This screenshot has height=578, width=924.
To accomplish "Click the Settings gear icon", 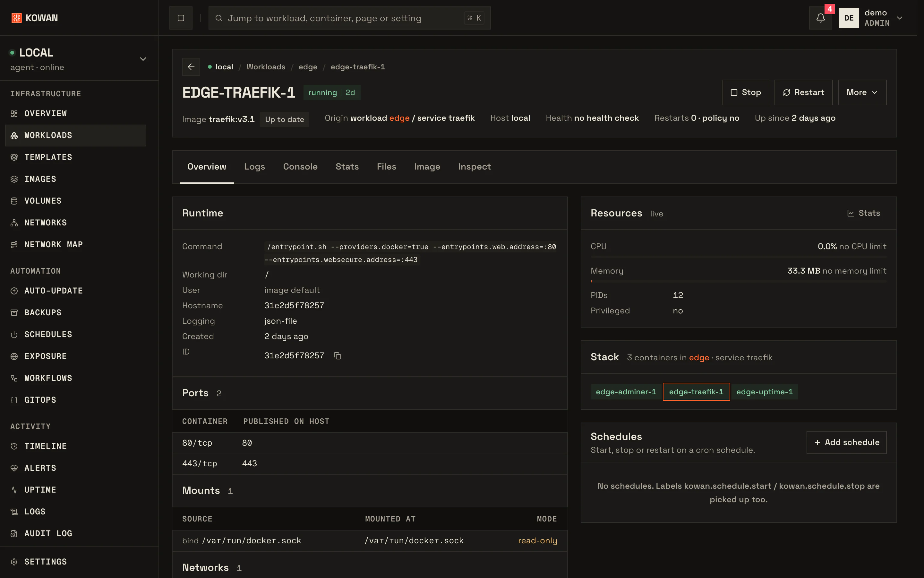I will coord(14,562).
